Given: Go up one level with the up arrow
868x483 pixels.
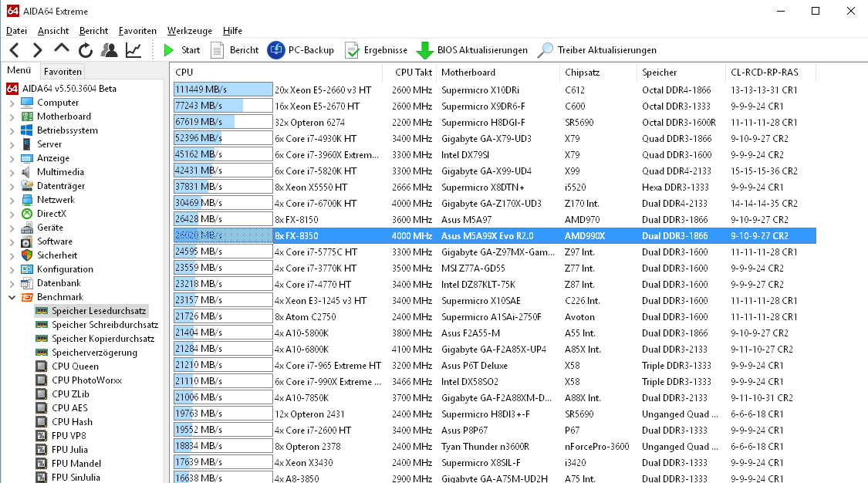Looking at the screenshot, I should tap(62, 49).
